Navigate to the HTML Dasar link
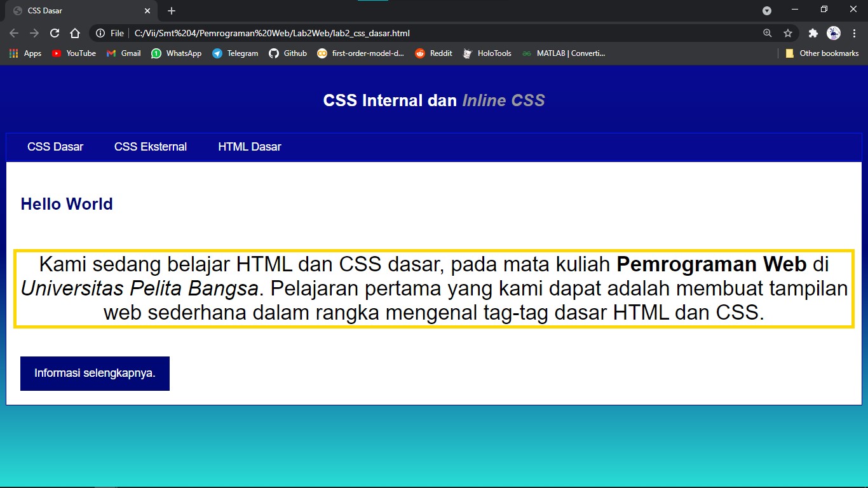868x488 pixels. tap(249, 147)
